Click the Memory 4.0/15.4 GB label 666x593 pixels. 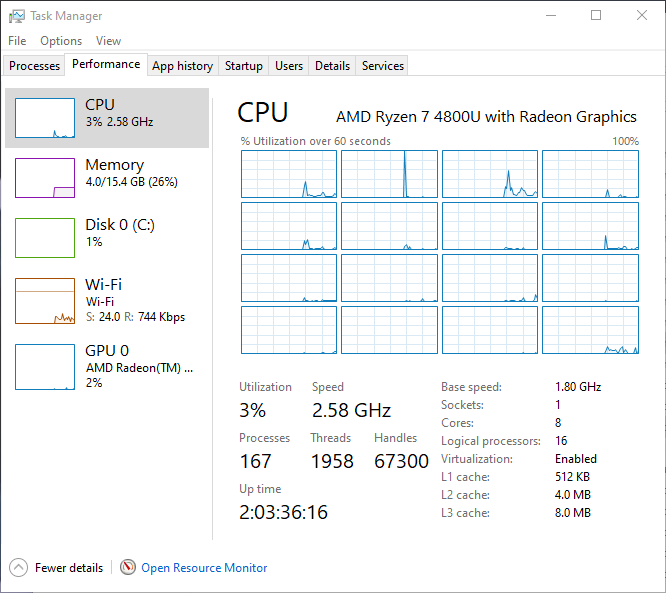(x=131, y=182)
